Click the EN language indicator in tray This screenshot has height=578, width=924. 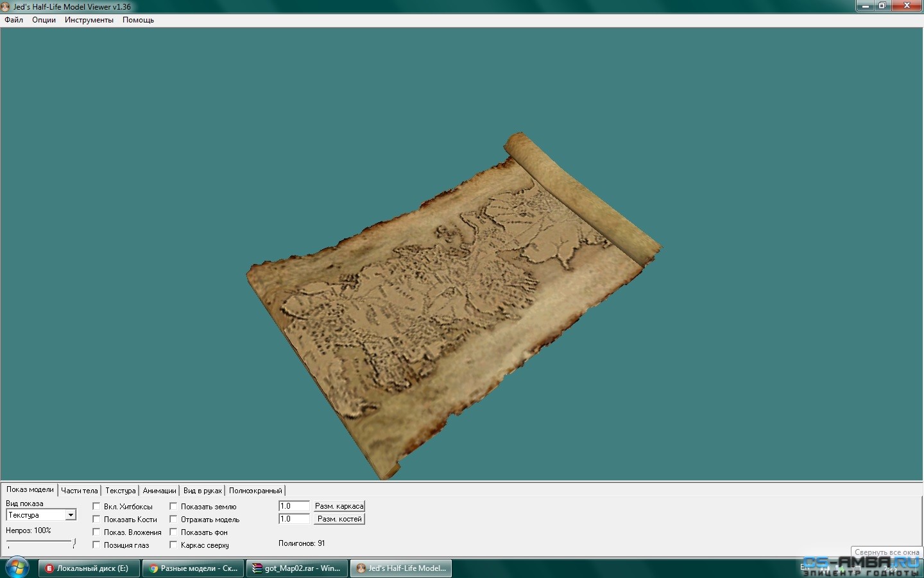click(x=805, y=567)
